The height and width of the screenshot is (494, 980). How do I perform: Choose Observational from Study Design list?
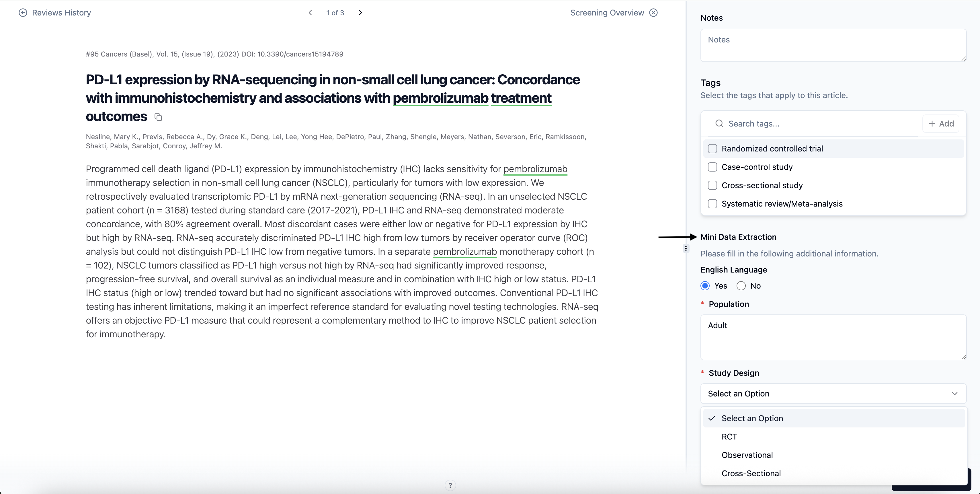pyautogui.click(x=747, y=455)
